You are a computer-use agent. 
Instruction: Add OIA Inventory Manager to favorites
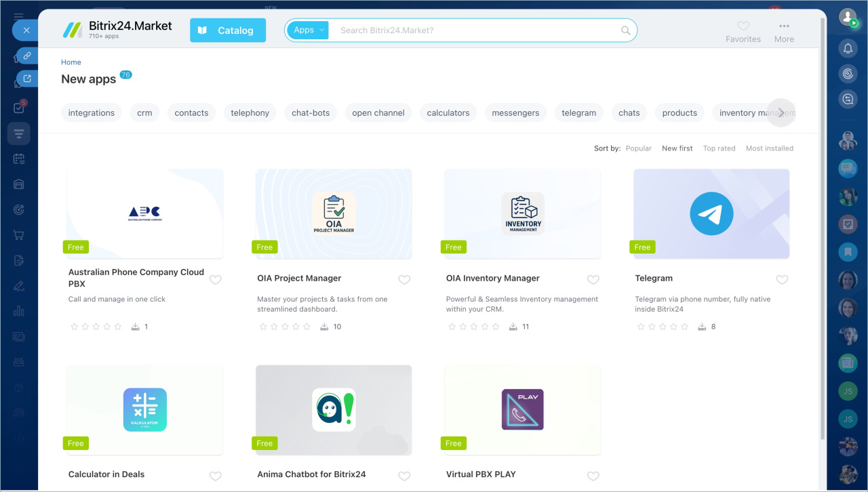pos(593,279)
